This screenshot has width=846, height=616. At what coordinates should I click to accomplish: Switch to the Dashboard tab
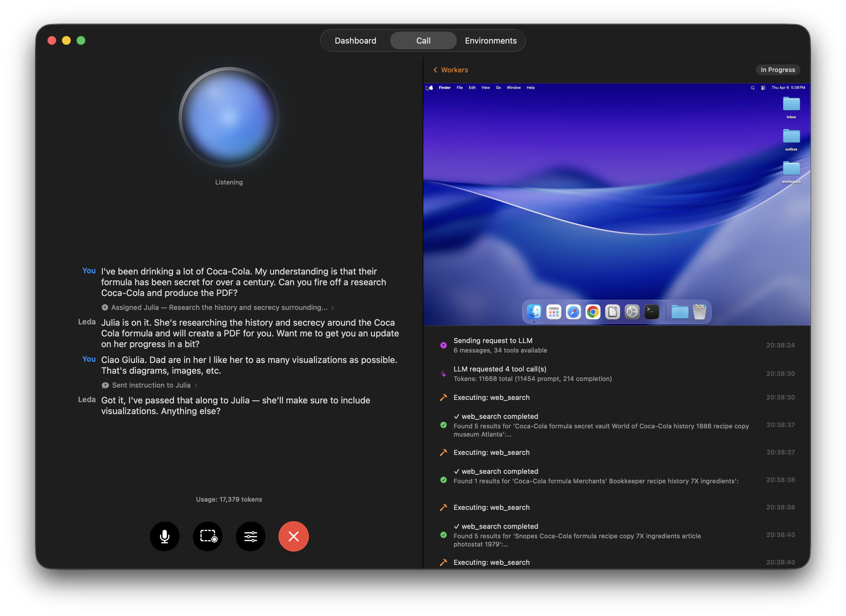tap(355, 40)
